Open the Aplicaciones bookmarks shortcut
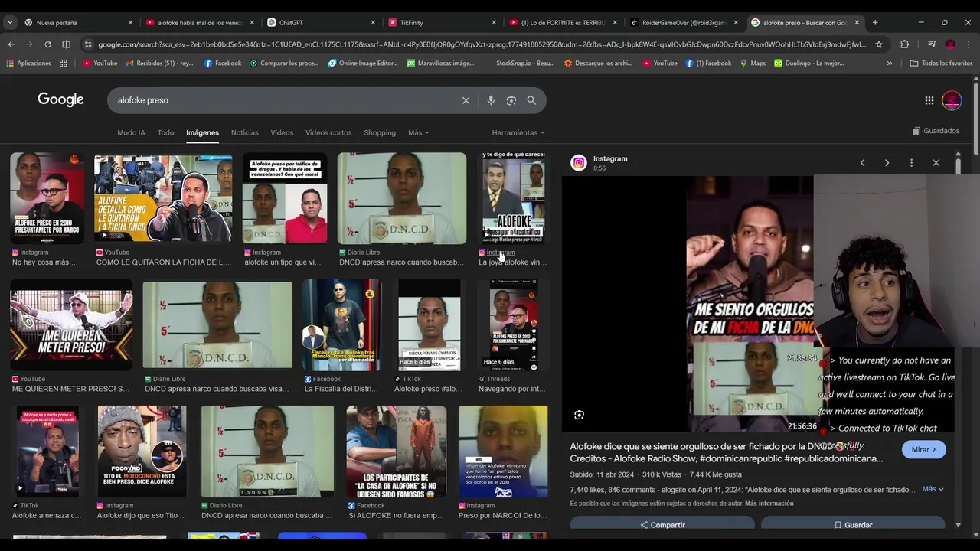 [x=28, y=64]
